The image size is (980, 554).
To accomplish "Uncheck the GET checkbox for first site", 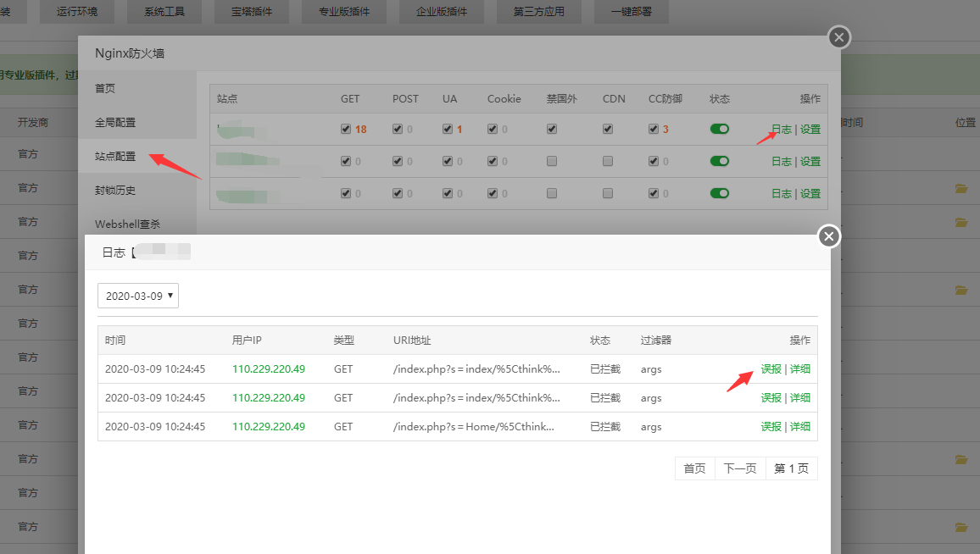I will click(x=345, y=130).
